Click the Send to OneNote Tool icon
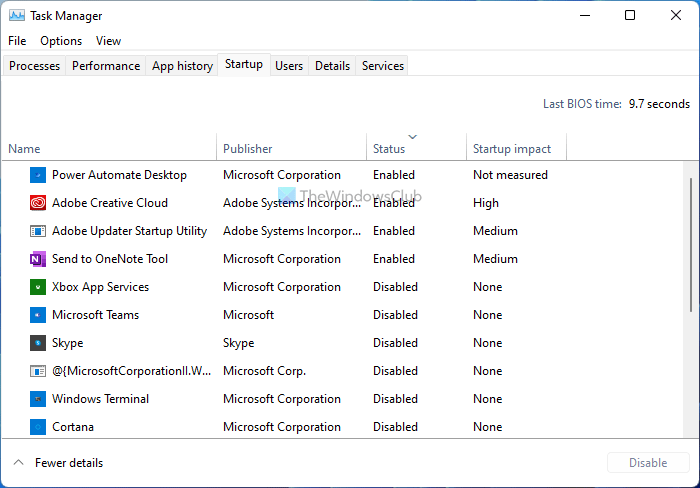Screen dimensions: 700x488 38,259
